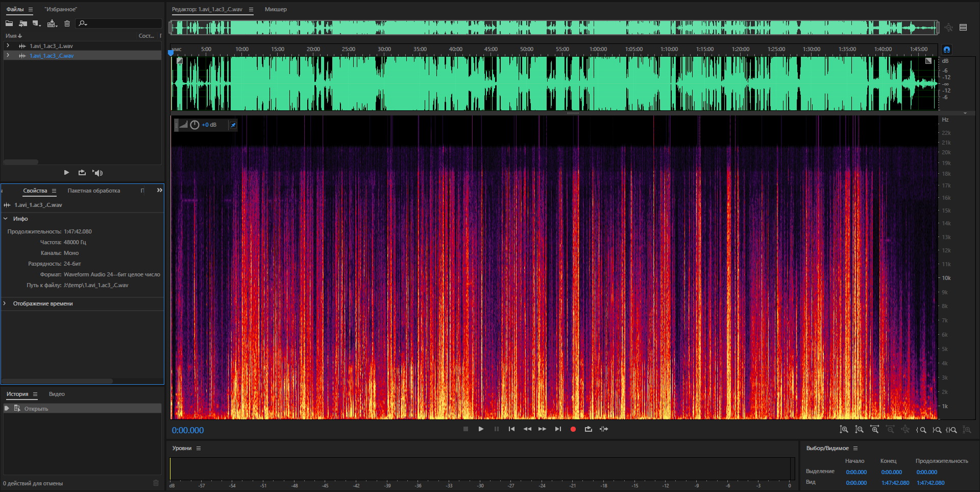Screen dimensions: 980x492
Task: Switch to the Видео panel tab
Action: tap(57, 394)
